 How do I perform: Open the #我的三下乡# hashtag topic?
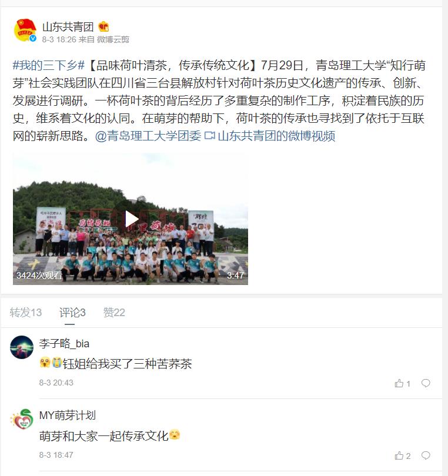click(49, 65)
